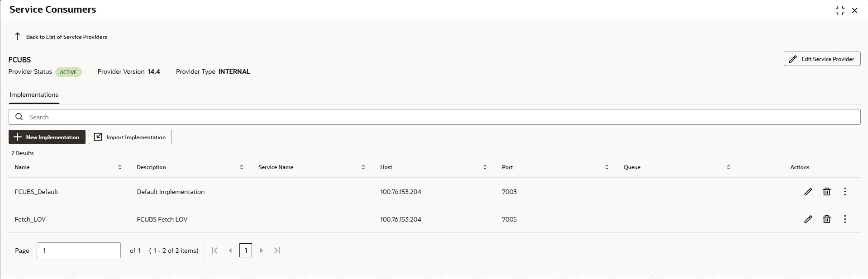The height and width of the screenshot is (279, 868).
Task: Click the Default Implementation description cell
Action: coord(171,192)
